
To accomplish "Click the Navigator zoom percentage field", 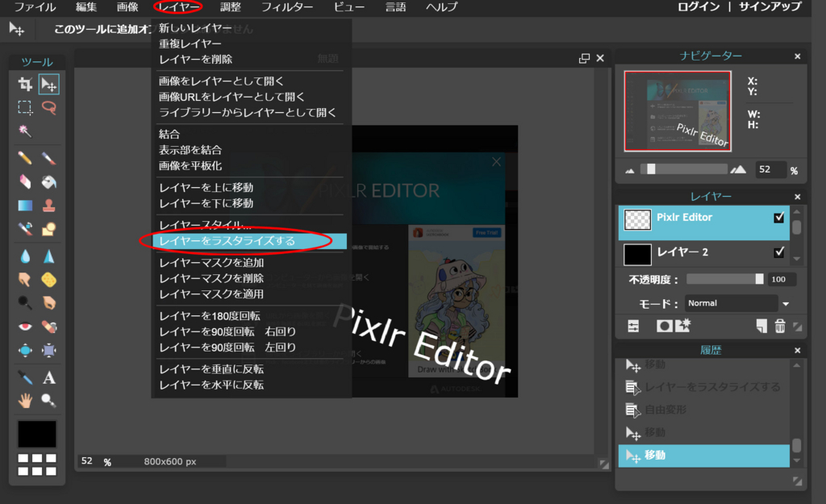I will pyautogui.click(x=770, y=169).
